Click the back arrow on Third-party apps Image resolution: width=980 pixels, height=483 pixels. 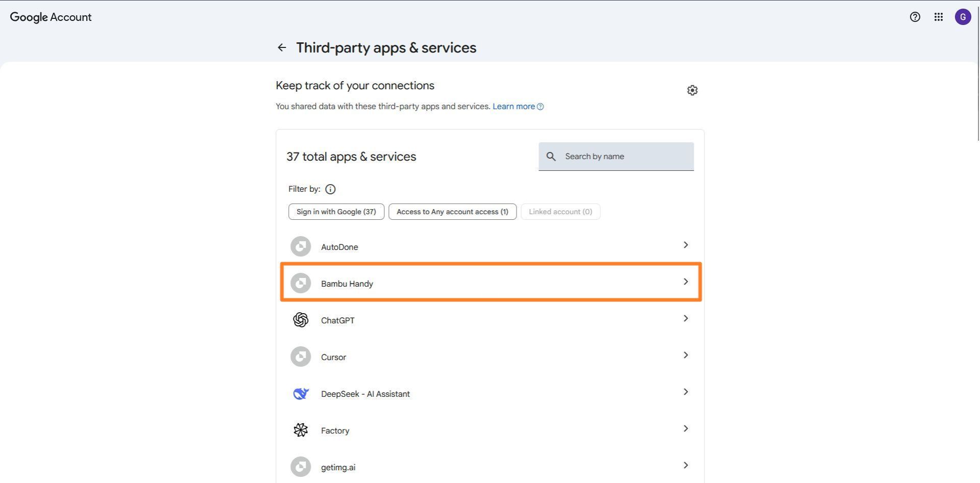pyautogui.click(x=282, y=47)
